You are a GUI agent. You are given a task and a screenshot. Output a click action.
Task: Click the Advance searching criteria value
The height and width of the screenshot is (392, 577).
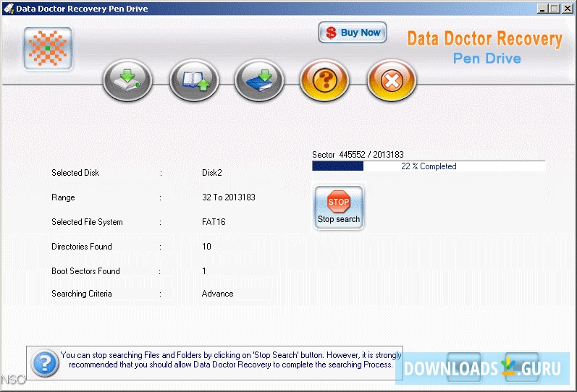coord(217,294)
